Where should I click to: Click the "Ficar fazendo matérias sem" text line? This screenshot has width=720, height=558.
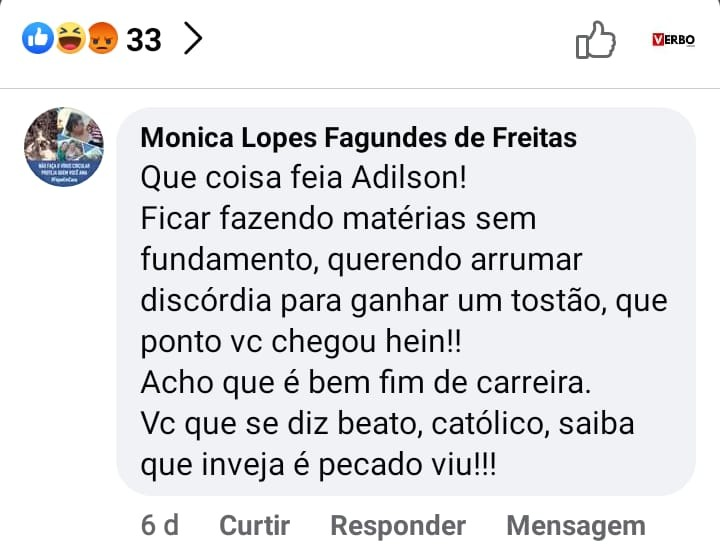point(338,218)
